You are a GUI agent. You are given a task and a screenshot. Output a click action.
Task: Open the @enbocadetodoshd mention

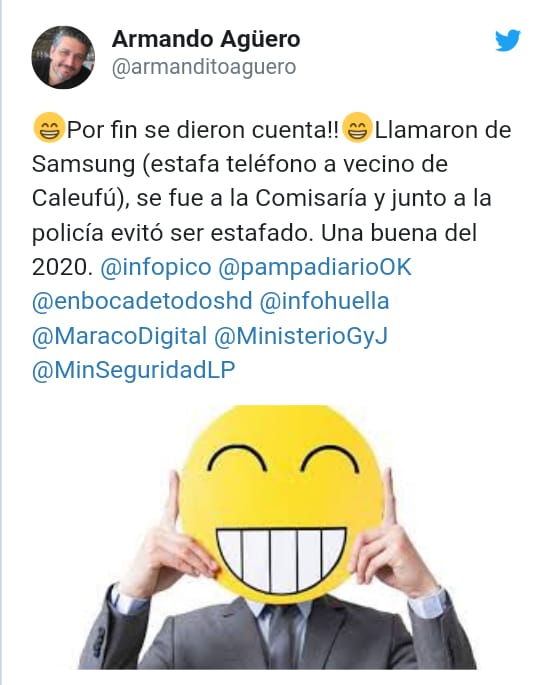coord(142,301)
